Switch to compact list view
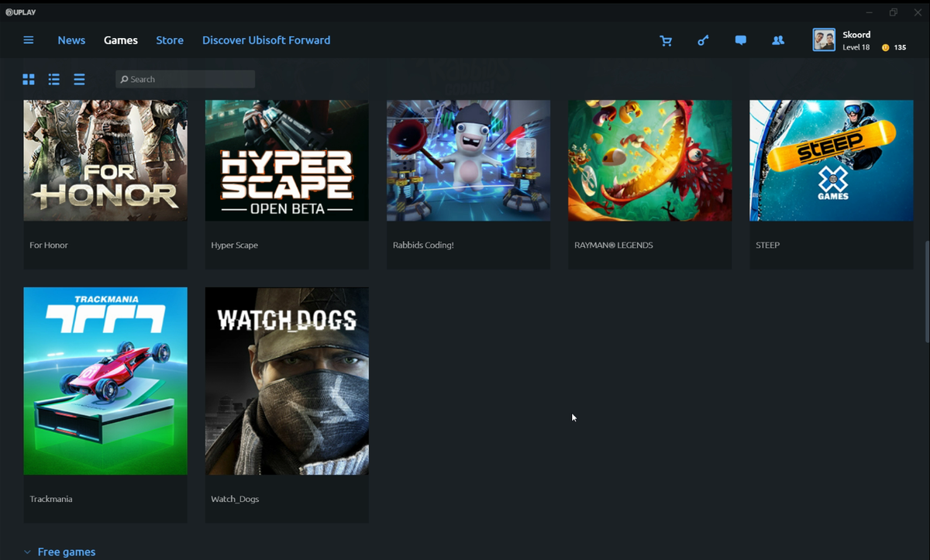Image resolution: width=930 pixels, height=560 pixels. tap(79, 79)
